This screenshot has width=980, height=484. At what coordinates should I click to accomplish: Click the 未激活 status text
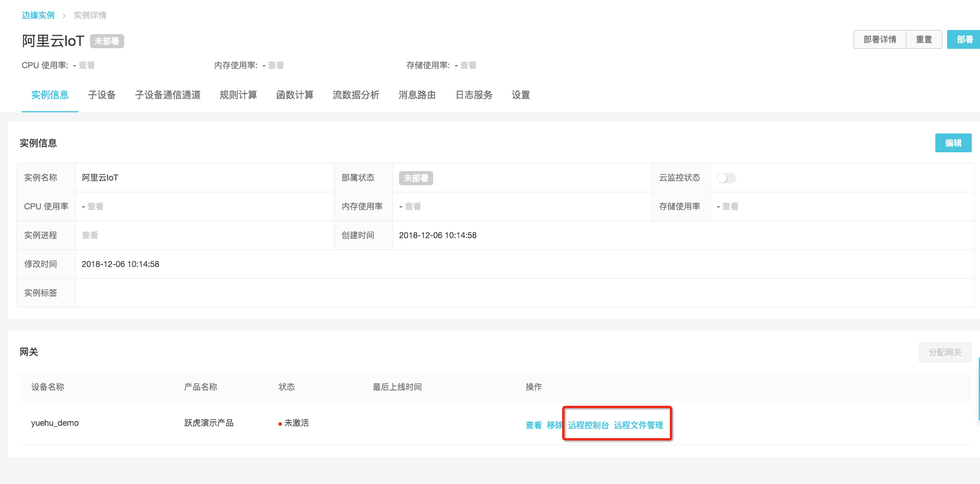coord(297,423)
